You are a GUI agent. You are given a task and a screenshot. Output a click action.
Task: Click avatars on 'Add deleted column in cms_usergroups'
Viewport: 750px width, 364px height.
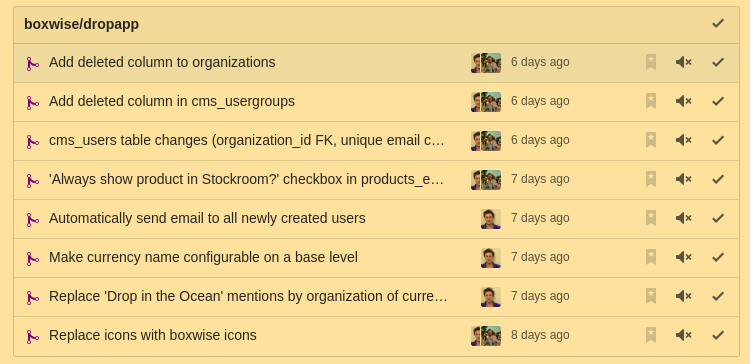coord(486,102)
